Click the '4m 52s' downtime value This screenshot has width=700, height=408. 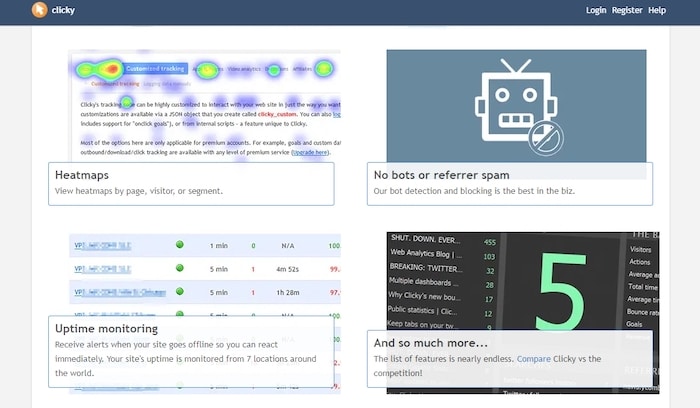tap(288, 269)
